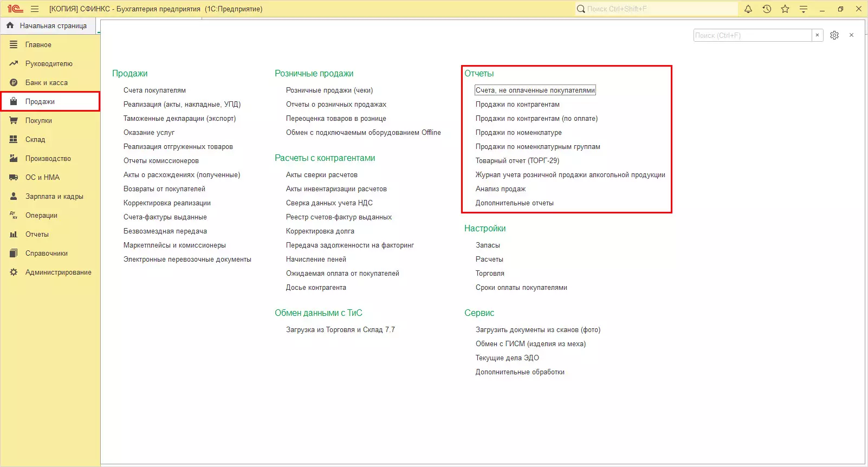Open Счета, не оплаченные покупателями report
The image size is (868, 467).
535,90
